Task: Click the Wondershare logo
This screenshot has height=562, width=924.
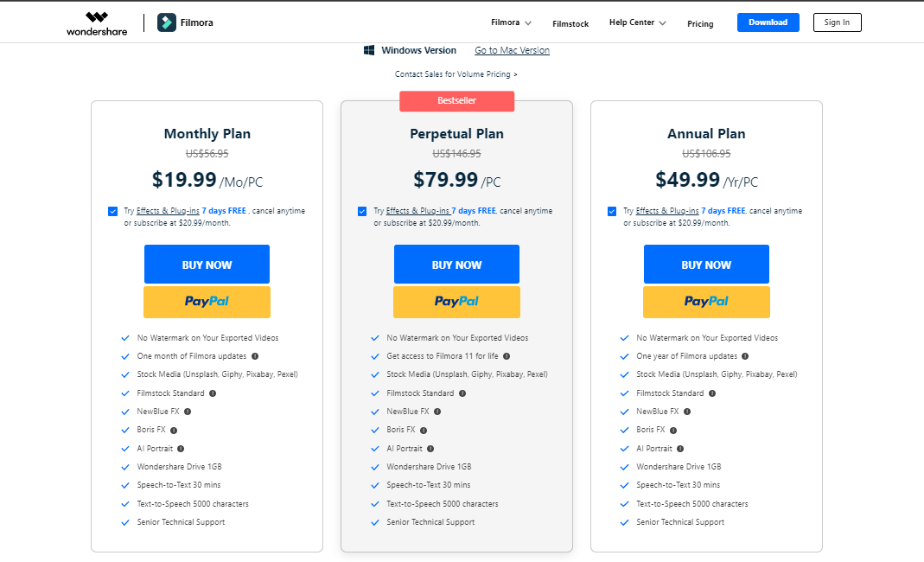Action: [x=96, y=22]
